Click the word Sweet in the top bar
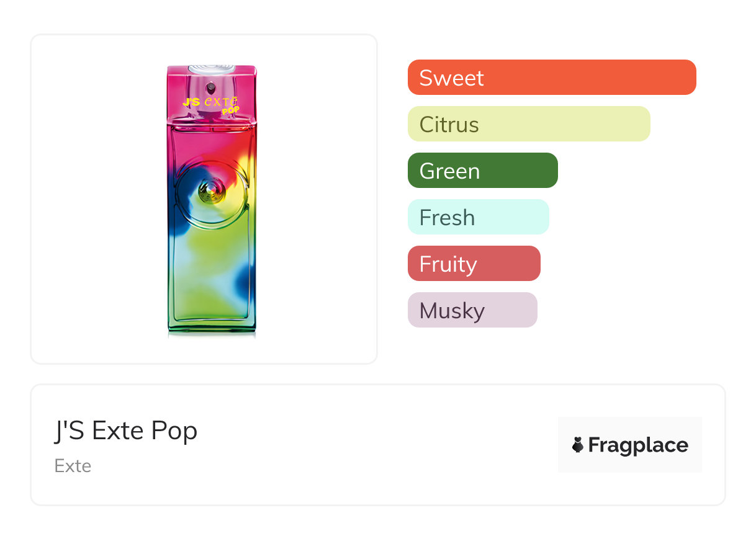This screenshot has height=536, width=756. coord(451,78)
